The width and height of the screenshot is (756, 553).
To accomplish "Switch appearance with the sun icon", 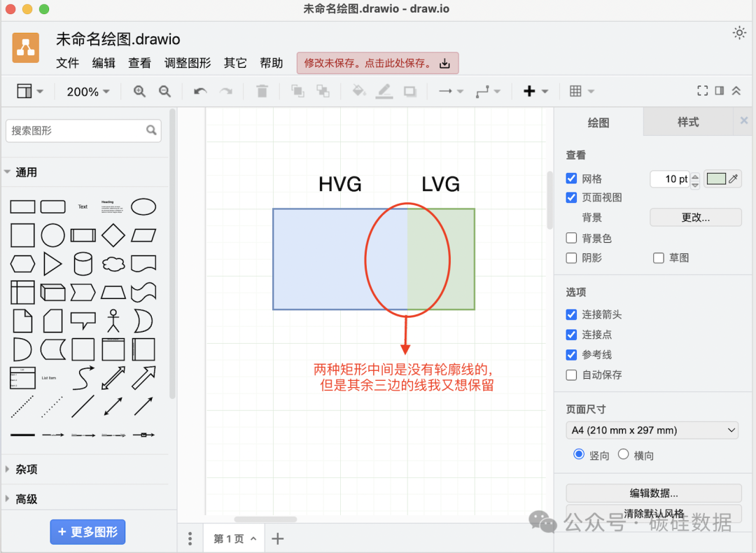I will click(738, 33).
